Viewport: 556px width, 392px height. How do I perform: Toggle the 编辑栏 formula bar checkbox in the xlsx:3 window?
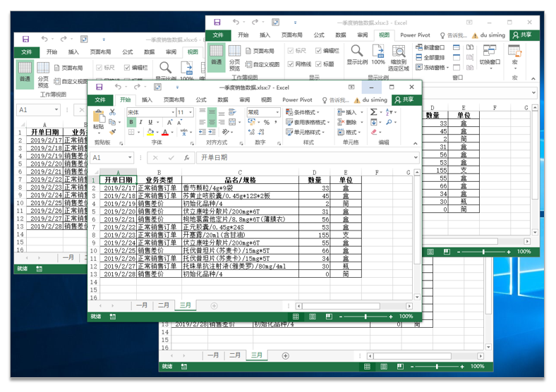(318, 51)
